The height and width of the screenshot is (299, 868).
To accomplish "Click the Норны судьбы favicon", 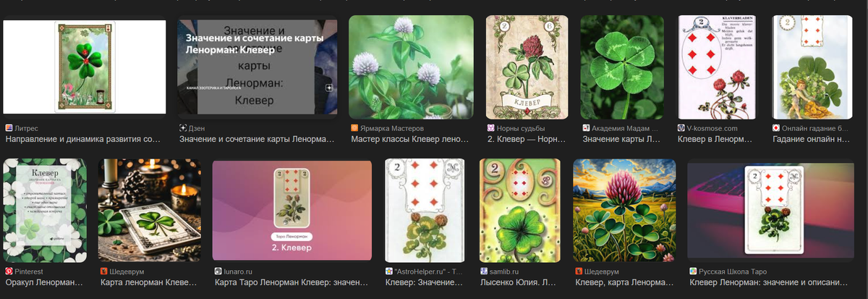I will click(x=490, y=127).
